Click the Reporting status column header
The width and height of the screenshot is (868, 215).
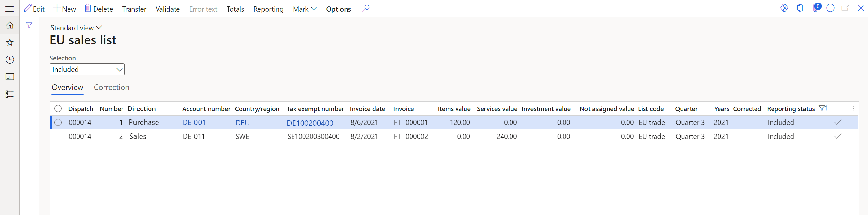pos(791,109)
